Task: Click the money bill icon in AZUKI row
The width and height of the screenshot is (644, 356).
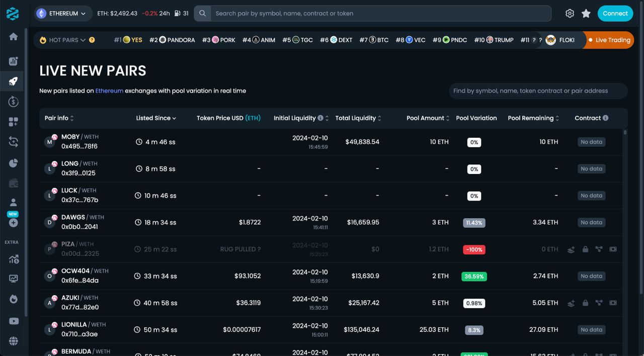Action: (x=613, y=303)
